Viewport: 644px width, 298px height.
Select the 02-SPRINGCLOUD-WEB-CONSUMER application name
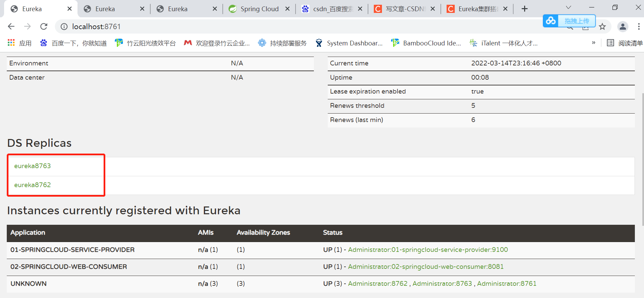tap(69, 267)
